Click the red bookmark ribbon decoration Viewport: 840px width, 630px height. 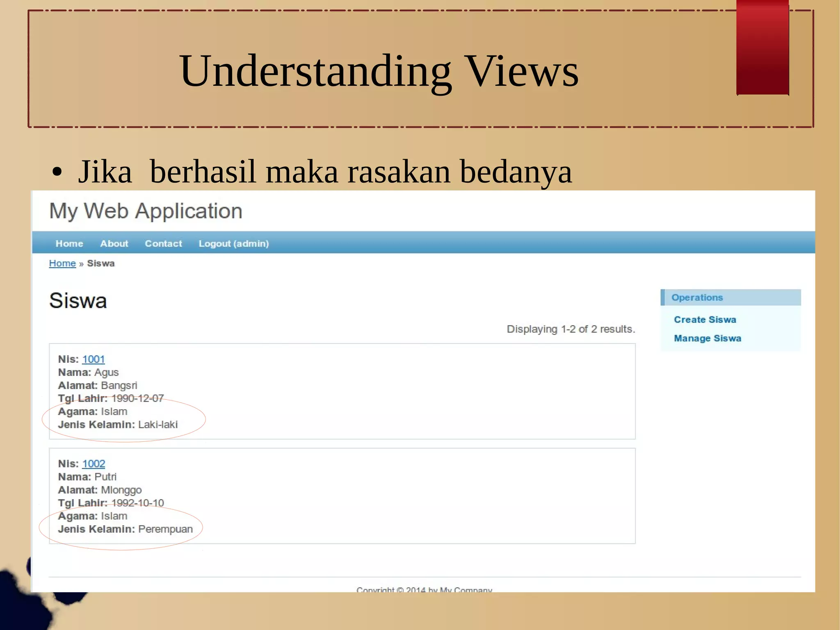pyautogui.click(x=762, y=47)
